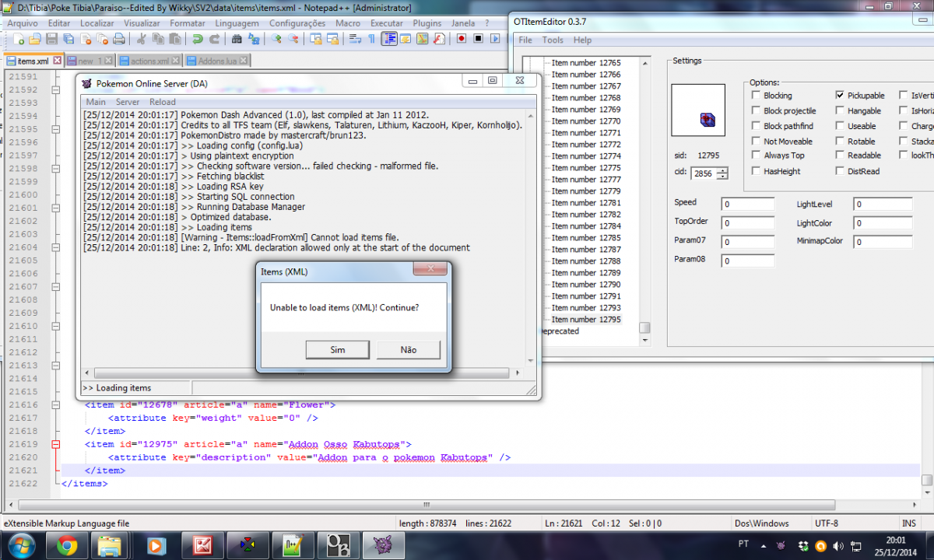Collapse the fold at line 21598
934x560 pixels.
[x=55, y=168]
